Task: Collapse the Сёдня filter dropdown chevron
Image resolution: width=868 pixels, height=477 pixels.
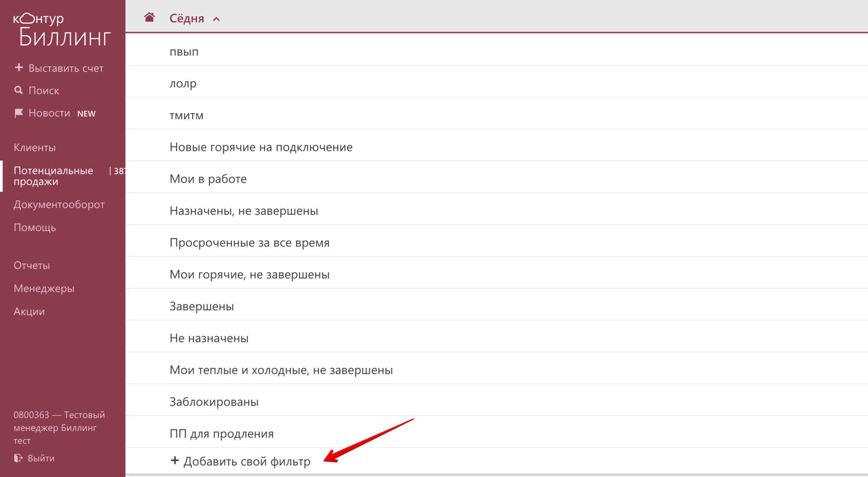Action: click(216, 19)
